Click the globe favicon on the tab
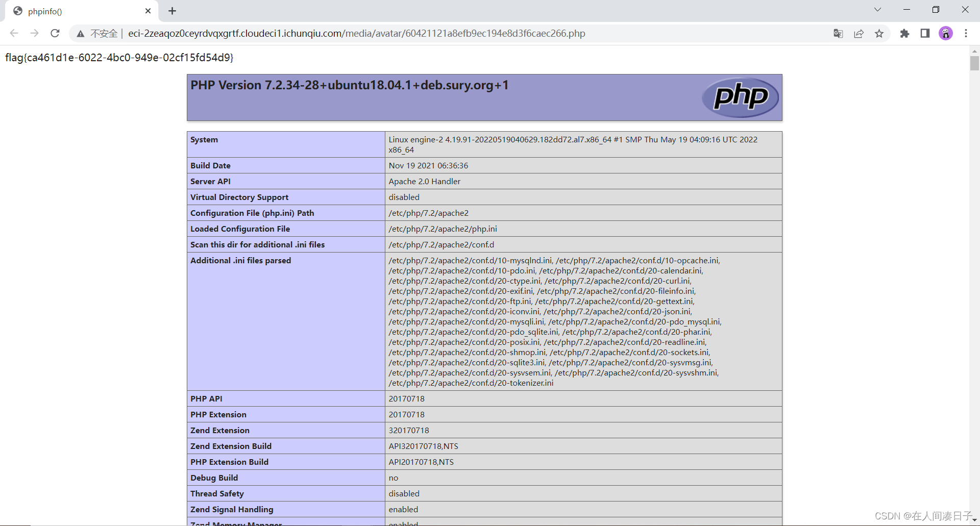This screenshot has height=526, width=980. tap(17, 11)
